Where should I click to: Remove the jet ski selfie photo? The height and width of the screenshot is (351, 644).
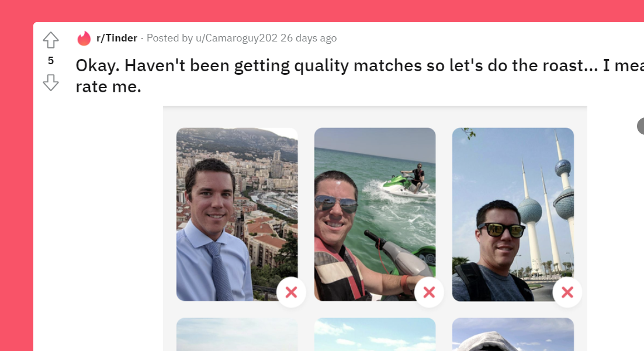pyautogui.click(x=429, y=292)
